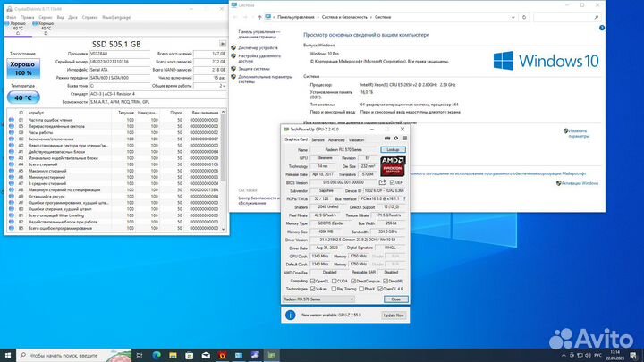The height and width of the screenshot is (362, 644).
Task: Open the Сервис menu in CrystalDiskInfo
Action: (x=46, y=17)
